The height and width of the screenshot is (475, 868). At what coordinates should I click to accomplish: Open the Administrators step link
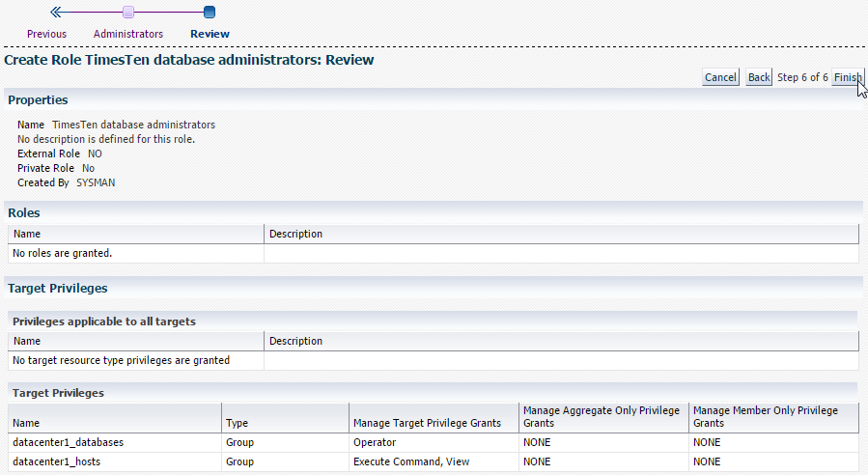(127, 34)
